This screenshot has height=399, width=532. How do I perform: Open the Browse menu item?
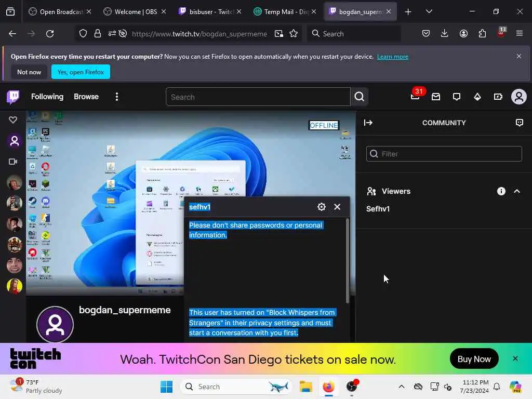point(86,97)
